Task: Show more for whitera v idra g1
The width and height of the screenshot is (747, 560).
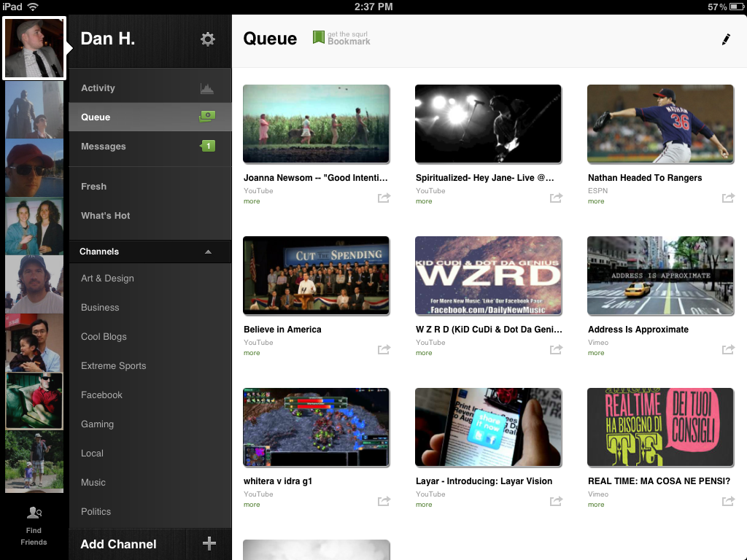Action: coord(252,505)
